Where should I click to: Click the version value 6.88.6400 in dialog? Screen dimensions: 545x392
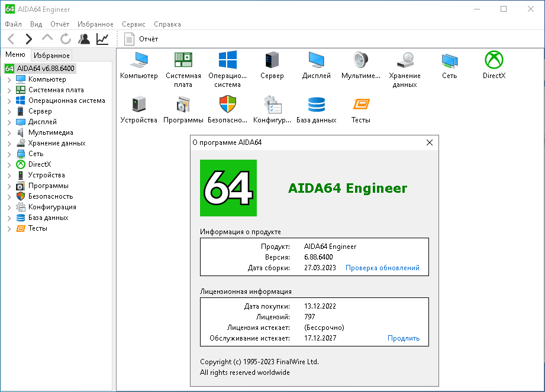pos(318,257)
